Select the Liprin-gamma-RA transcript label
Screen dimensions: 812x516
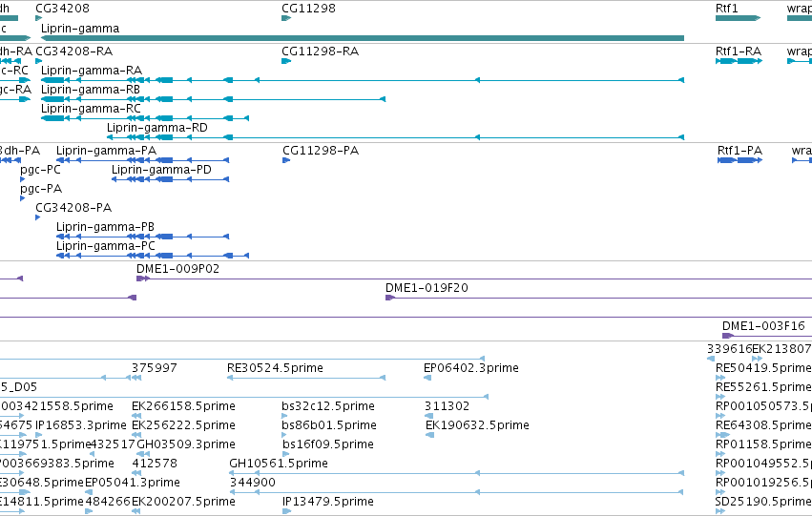tap(92, 71)
